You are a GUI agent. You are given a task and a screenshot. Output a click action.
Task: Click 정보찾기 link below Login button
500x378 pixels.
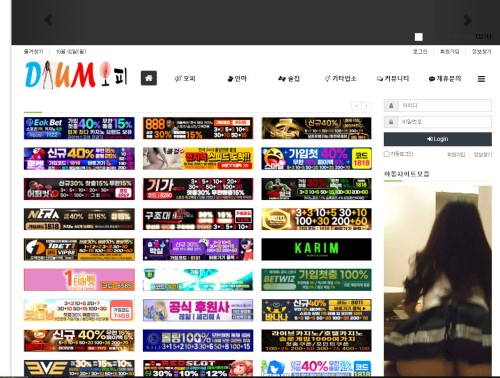pos(482,154)
